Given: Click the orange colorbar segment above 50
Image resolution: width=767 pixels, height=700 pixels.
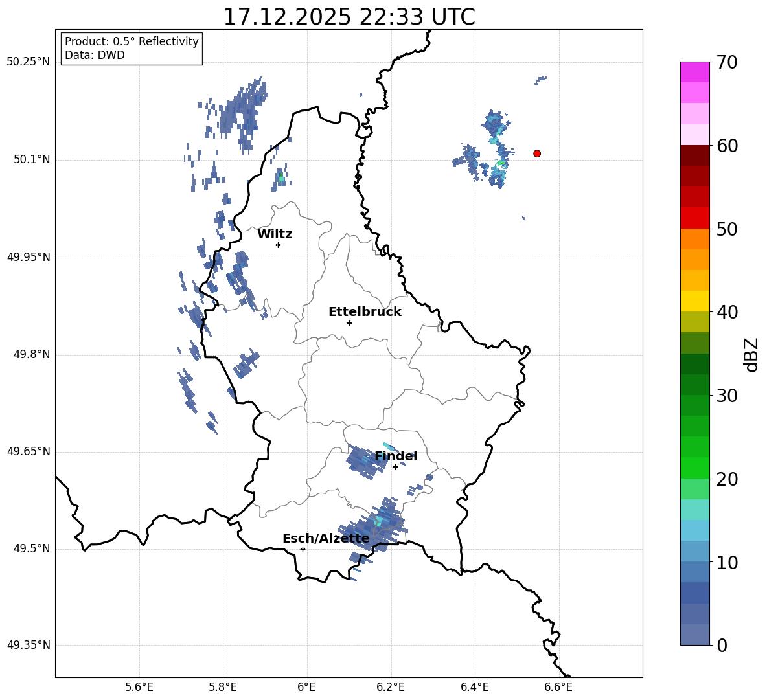Looking at the screenshot, I should click(695, 238).
